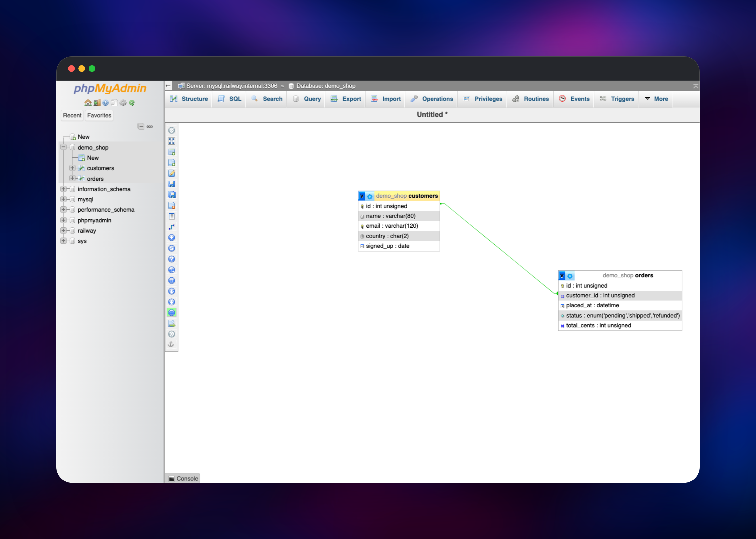Open the phpMyAdmin documentation question icon
This screenshot has width=756, height=539.
coord(105,103)
